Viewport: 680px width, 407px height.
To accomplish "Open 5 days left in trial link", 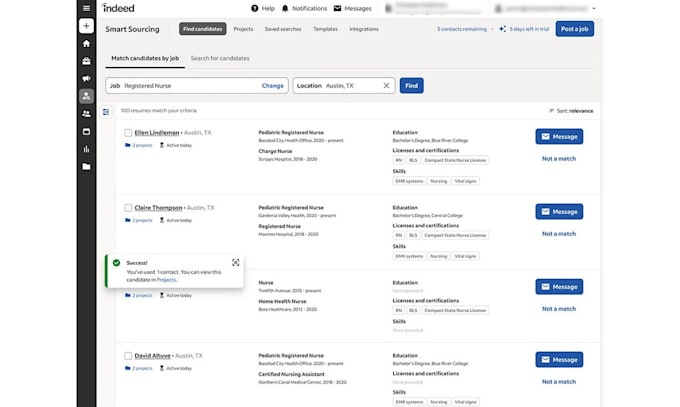I will (529, 29).
